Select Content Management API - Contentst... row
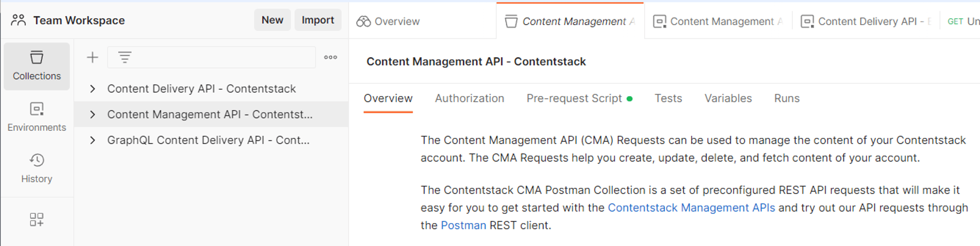The width and height of the screenshot is (980, 246). click(x=211, y=114)
